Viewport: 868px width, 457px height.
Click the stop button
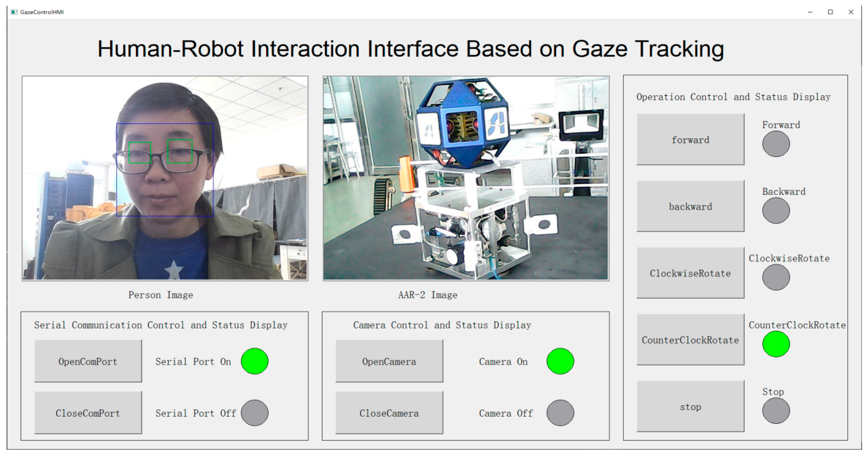tap(690, 406)
